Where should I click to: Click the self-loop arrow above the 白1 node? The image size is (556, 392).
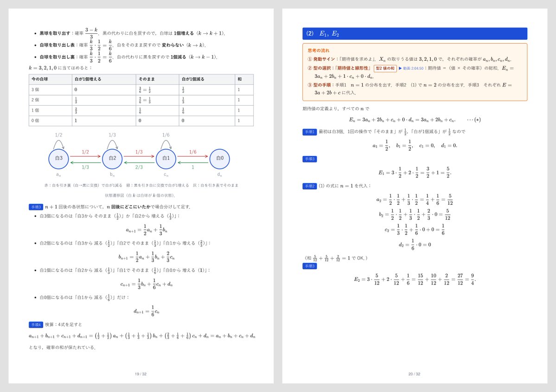[x=166, y=144]
